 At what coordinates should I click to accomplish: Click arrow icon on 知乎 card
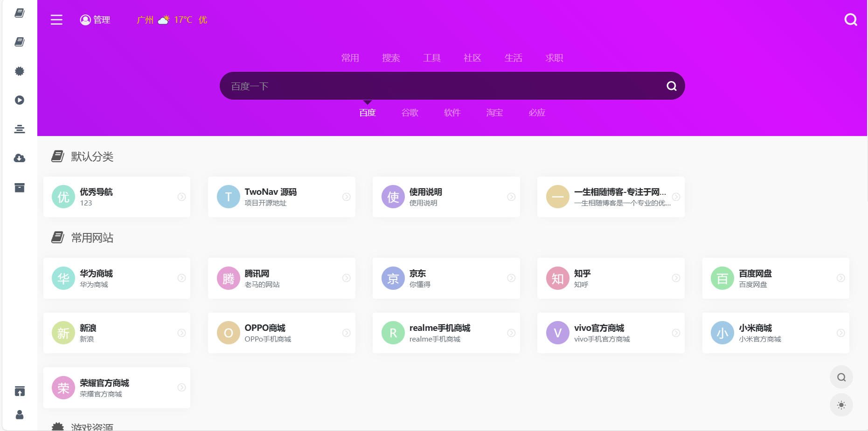tap(676, 278)
